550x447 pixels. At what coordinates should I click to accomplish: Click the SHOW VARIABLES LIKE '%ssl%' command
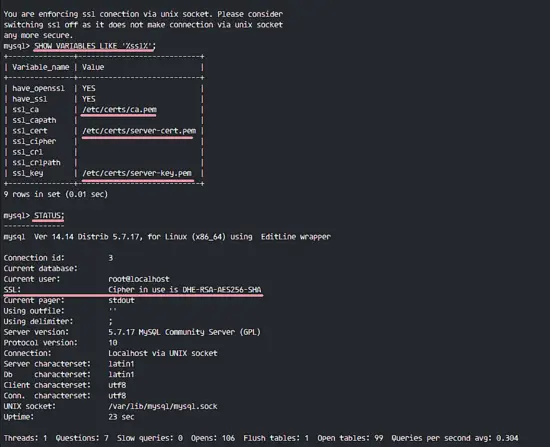95,46
